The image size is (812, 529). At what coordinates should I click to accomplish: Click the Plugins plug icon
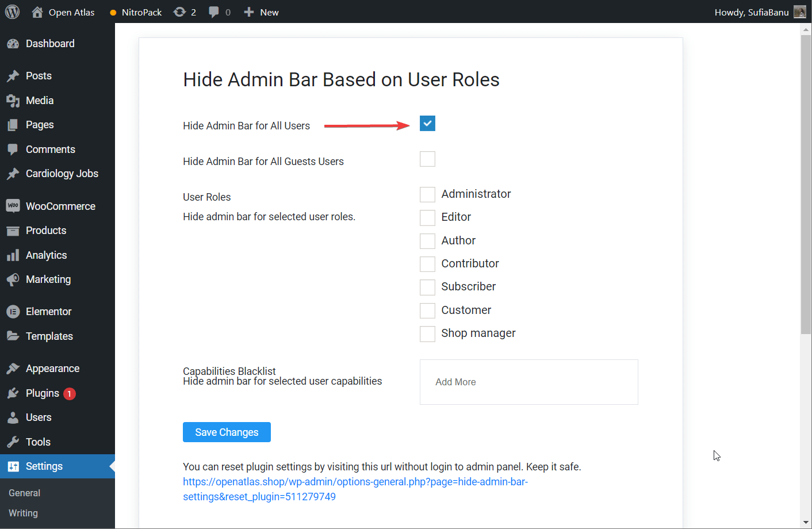(x=13, y=393)
